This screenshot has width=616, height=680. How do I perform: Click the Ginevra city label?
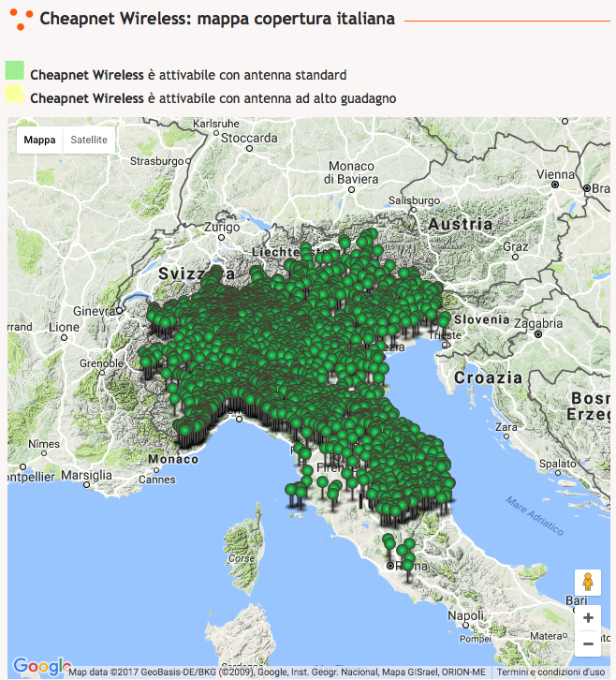[94, 311]
